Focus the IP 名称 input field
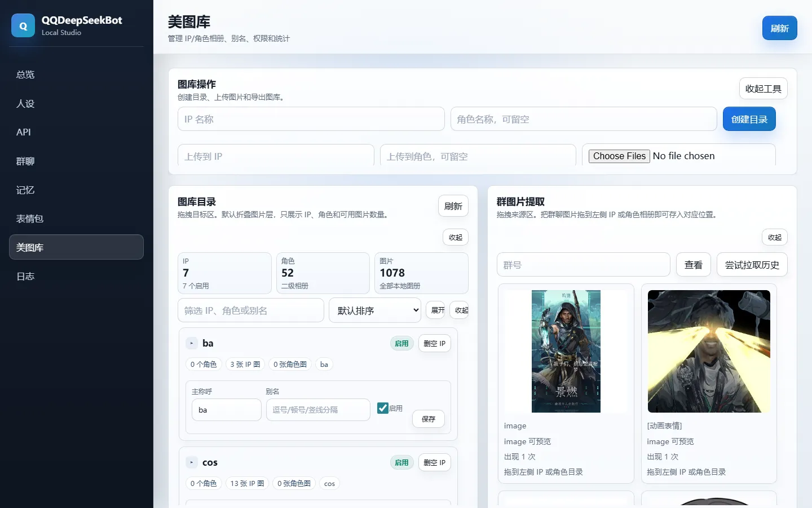The height and width of the screenshot is (508, 812). [311, 119]
